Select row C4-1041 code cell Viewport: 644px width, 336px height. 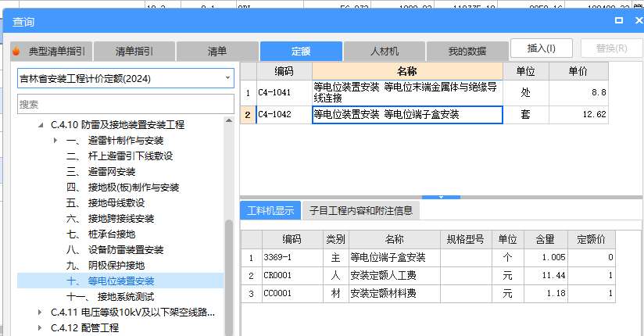tap(284, 93)
